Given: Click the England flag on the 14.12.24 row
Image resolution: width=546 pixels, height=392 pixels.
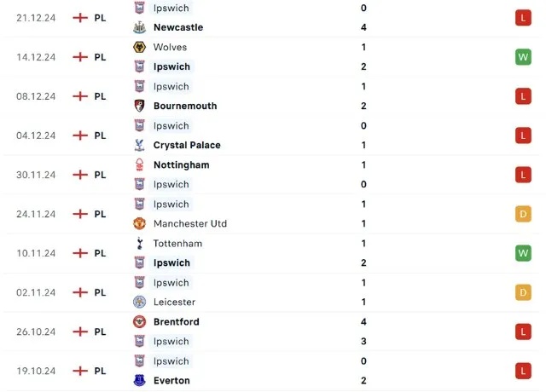Looking at the screenshot, I should click(x=80, y=57).
